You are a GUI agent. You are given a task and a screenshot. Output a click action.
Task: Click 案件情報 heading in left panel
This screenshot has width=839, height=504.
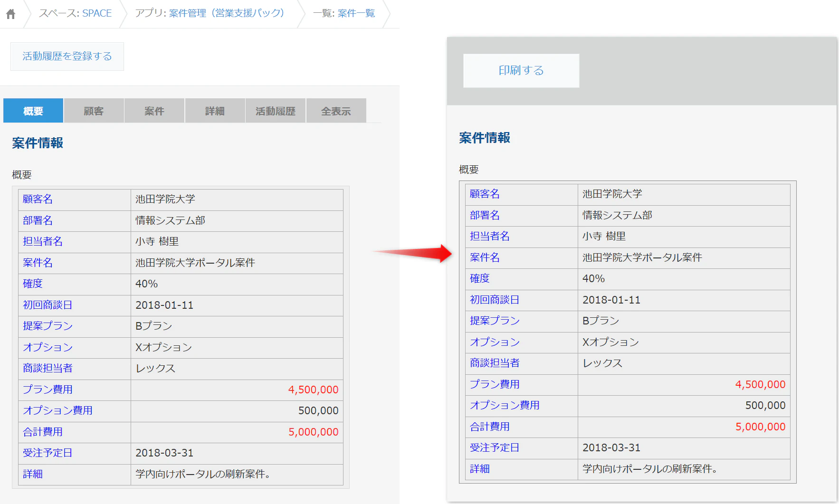(38, 143)
